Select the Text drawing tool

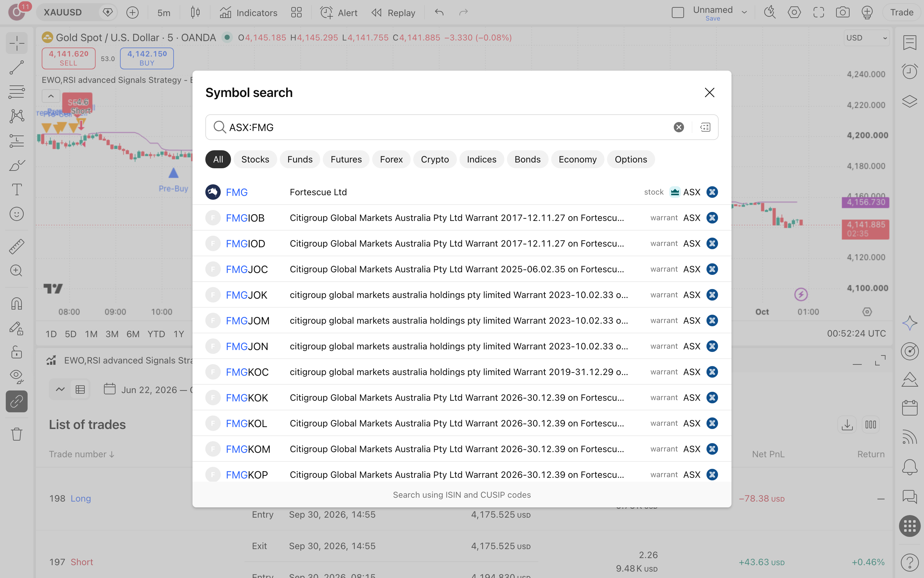pos(16,189)
